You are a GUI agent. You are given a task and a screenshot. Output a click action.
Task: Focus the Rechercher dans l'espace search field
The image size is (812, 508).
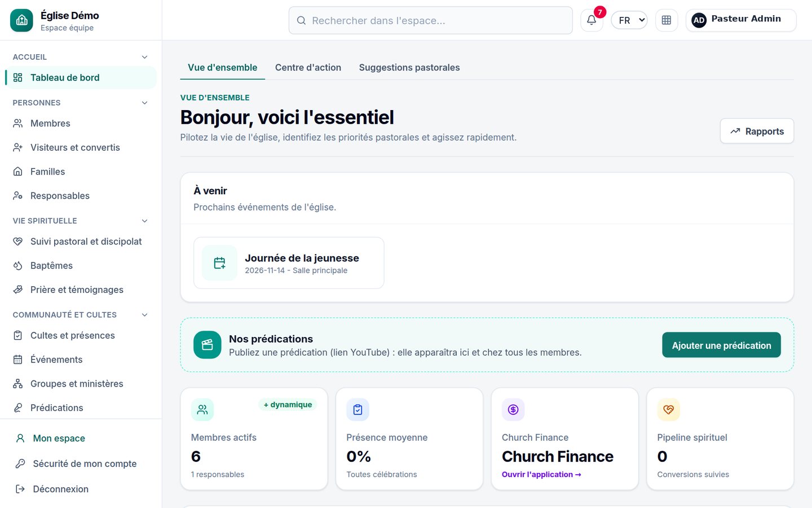(x=430, y=20)
